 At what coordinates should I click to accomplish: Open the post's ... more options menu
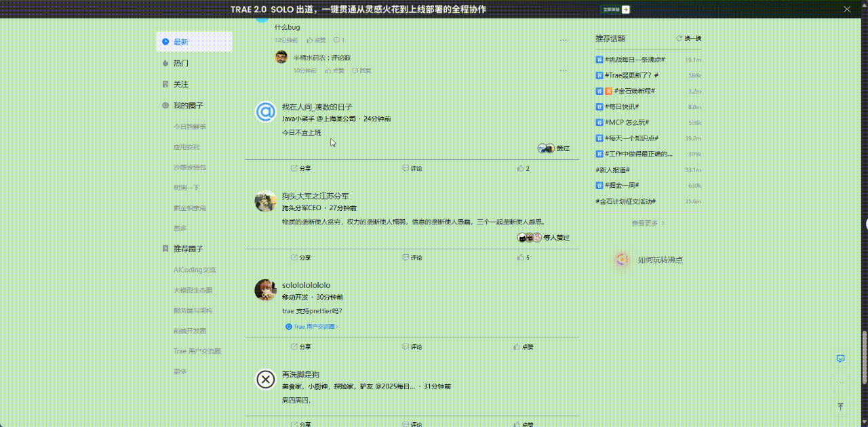point(563,39)
